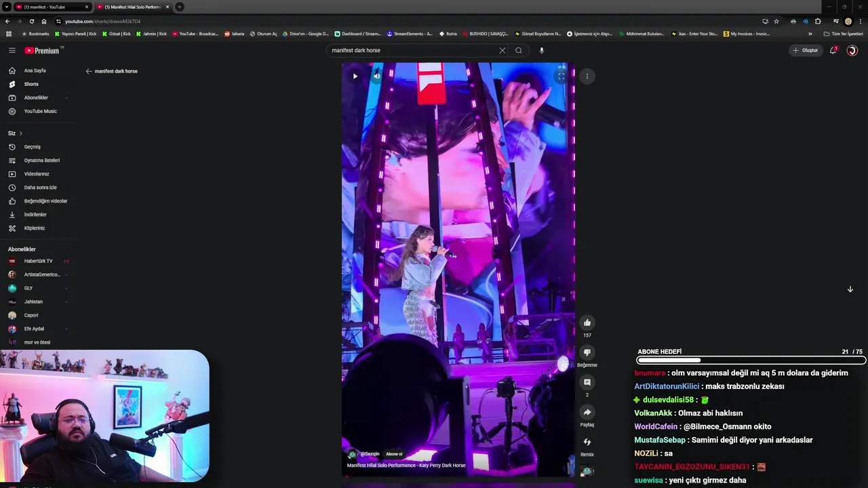868x488 pixels.
Task: Dislike the short with Beğenme button
Action: (587, 352)
